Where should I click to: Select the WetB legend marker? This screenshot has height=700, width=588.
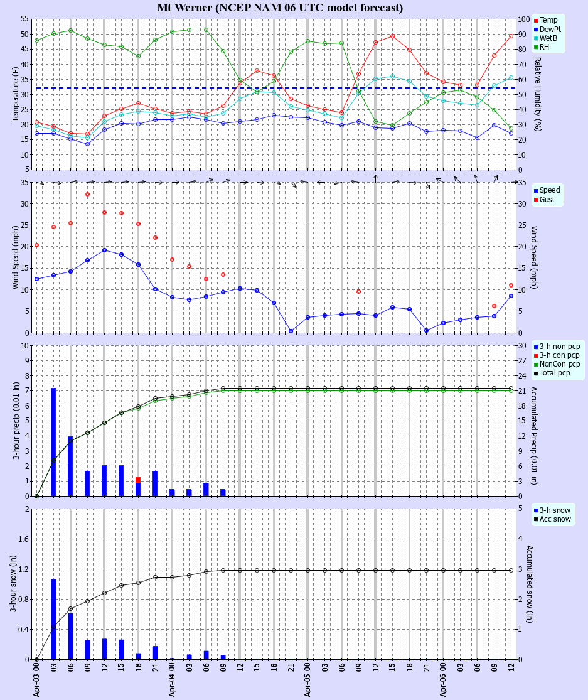coord(535,38)
